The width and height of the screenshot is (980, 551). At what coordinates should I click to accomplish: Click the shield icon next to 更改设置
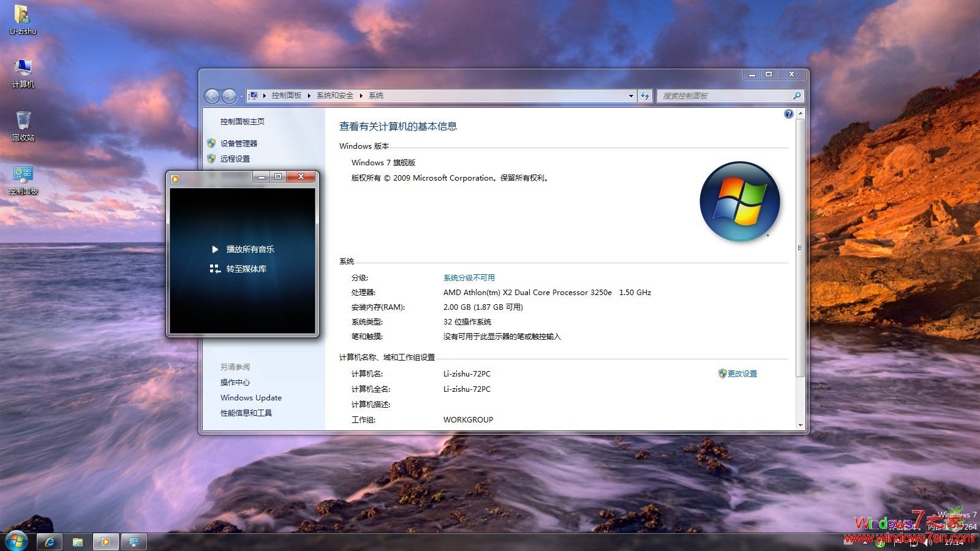pos(723,373)
